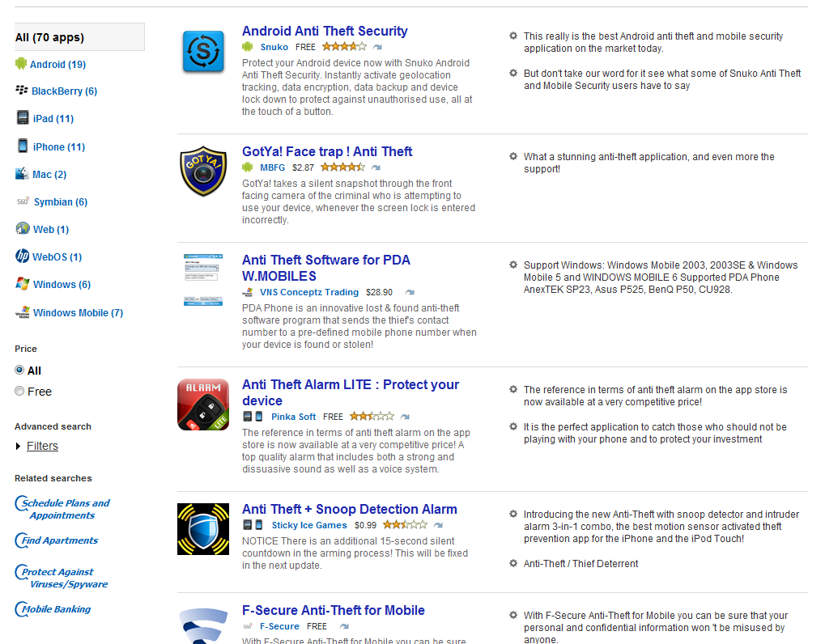Click the HP WebOS icon in sidebar
The image size is (825, 644).
coord(22,256)
